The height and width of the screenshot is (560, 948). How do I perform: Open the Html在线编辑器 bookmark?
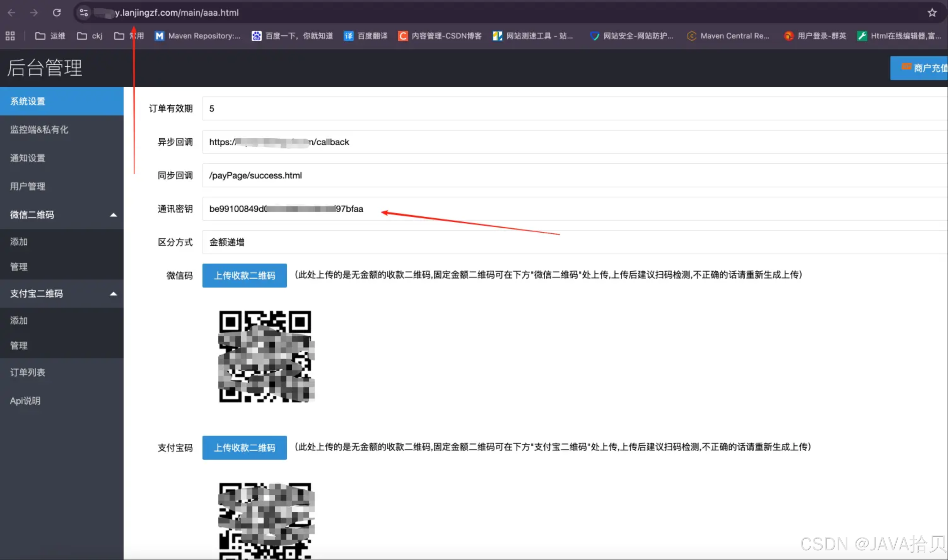[899, 36]
